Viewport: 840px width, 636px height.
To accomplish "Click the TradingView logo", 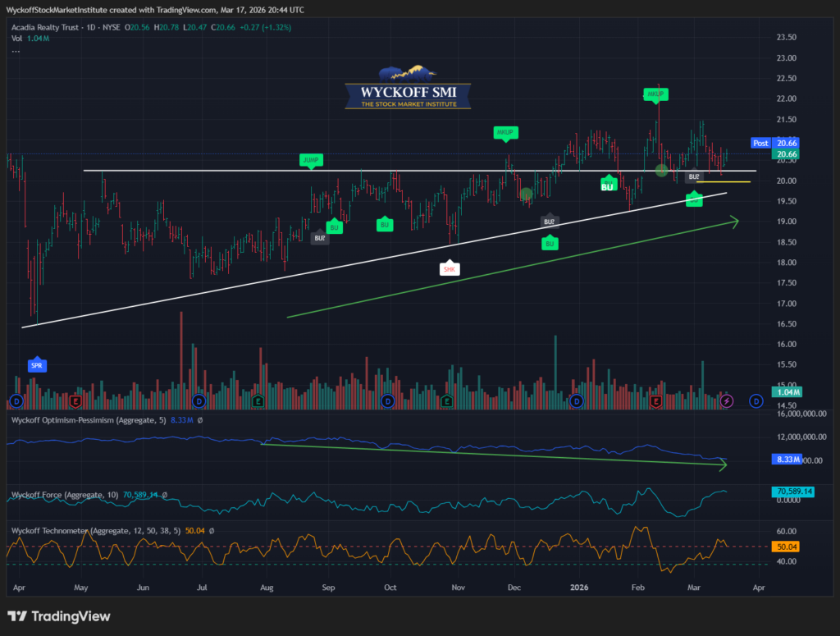I will 59,616.
